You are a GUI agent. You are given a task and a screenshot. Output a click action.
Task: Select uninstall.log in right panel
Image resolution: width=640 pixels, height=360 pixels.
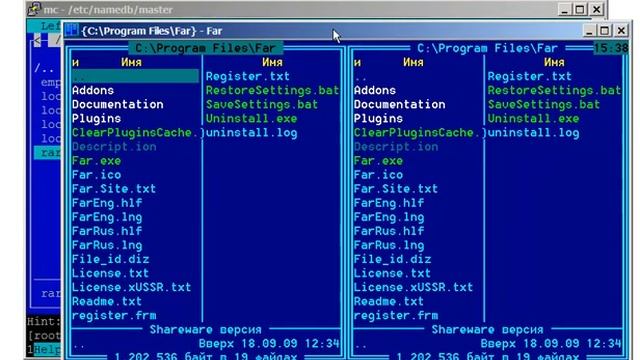click(533, 133)
